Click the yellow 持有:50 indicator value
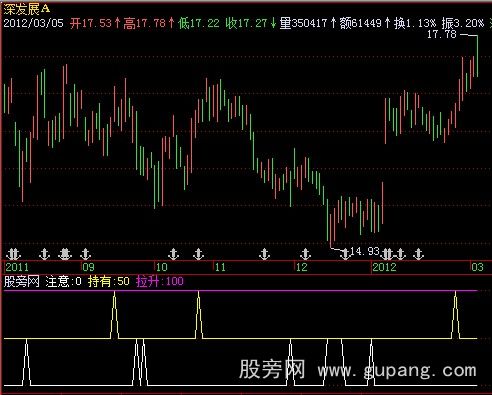The image size is (492, 395). 109,281
